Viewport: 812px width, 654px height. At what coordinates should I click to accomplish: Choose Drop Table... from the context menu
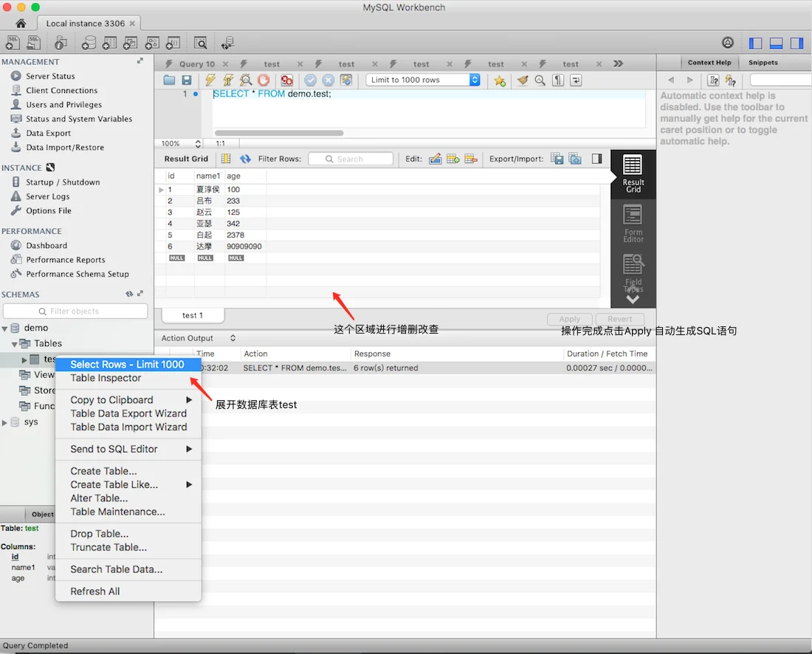point(128,534)
